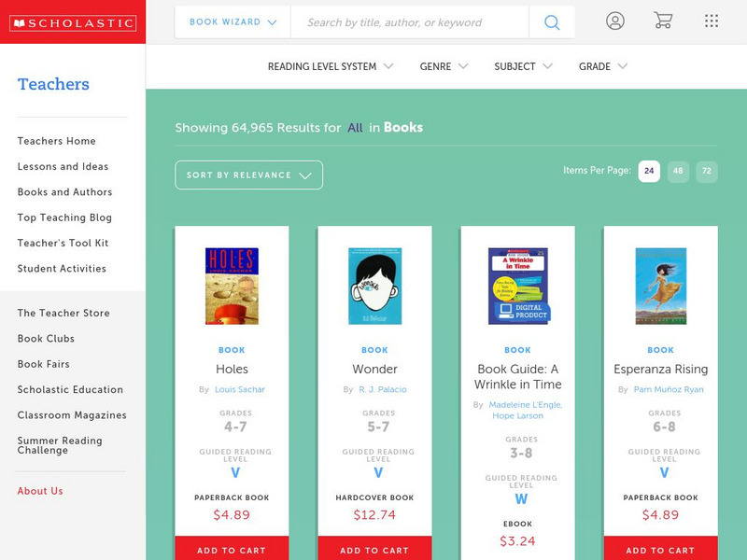This screenshot has height=560, width=747.
Task: Click Holes price $4.89
Action: [232, 515]
